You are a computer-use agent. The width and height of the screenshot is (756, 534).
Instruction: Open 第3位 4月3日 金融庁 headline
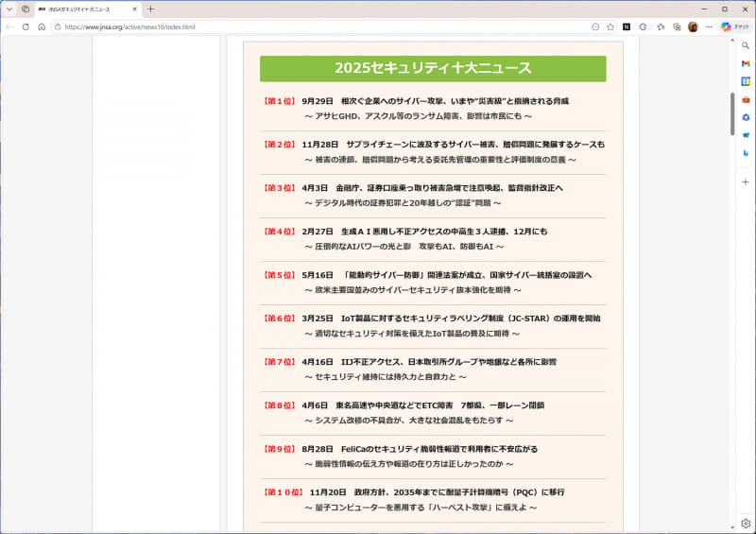(x=432, y=188)
